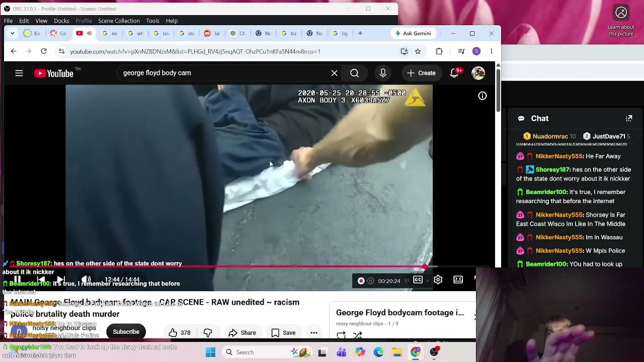Show video info card icon
The width and height of the screenshot is (644, 362).
point(482,96)
